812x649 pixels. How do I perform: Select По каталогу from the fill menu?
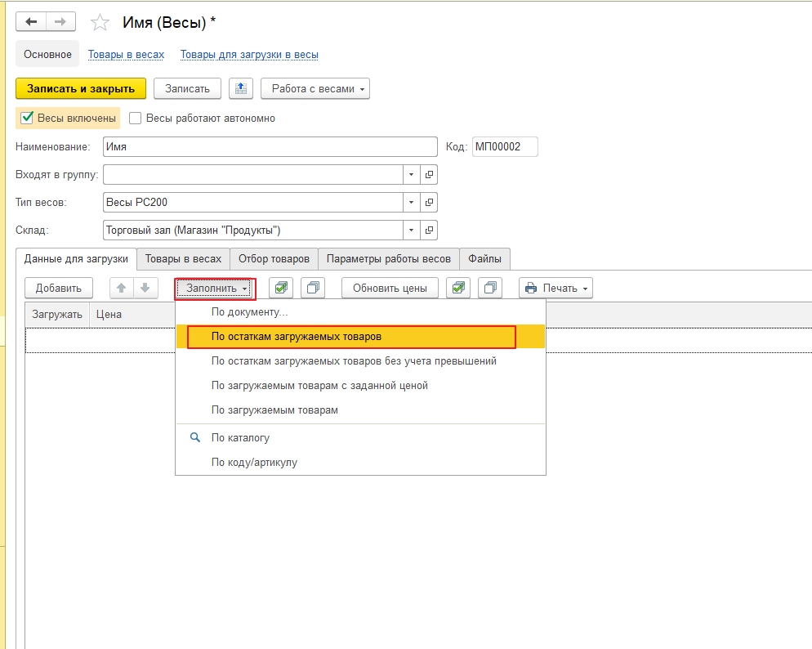point(240,438)
